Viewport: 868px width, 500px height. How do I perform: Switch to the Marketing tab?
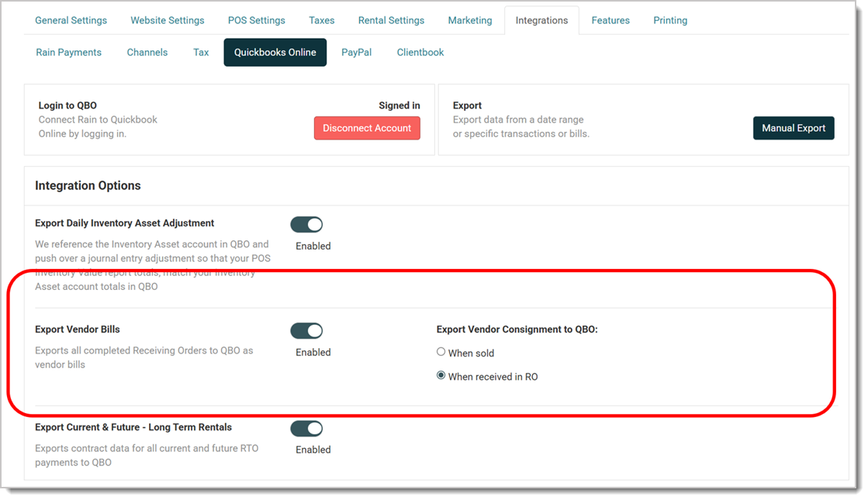tap(469, 20)
